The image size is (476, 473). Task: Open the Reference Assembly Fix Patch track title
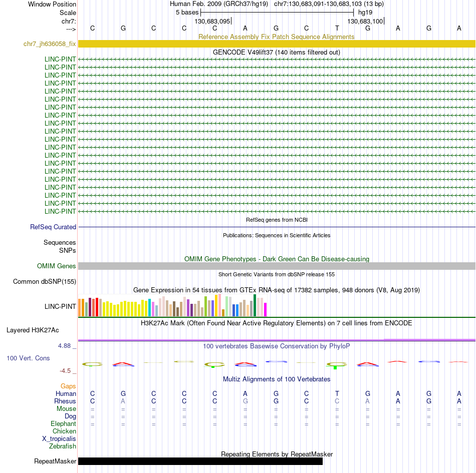[x=276, y=37]
